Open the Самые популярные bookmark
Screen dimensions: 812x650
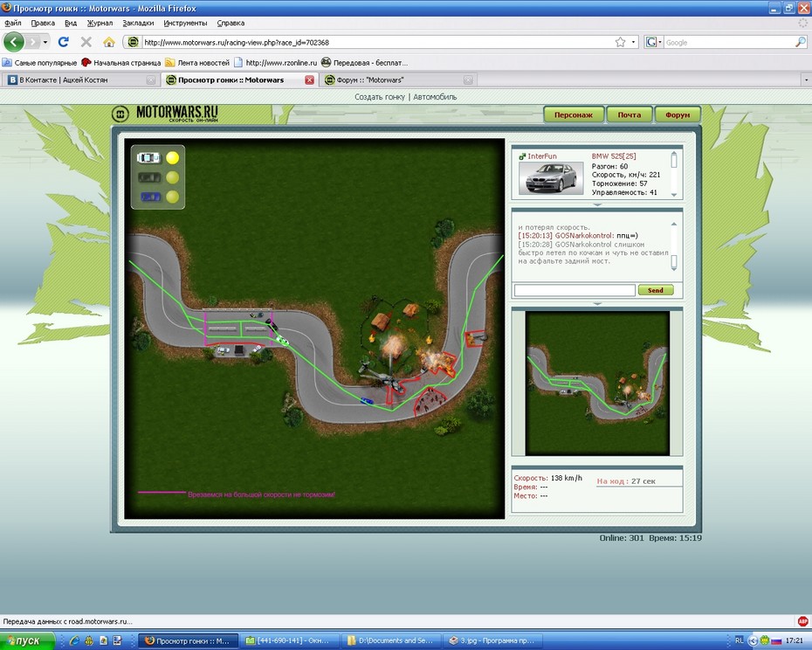[39, 63]
